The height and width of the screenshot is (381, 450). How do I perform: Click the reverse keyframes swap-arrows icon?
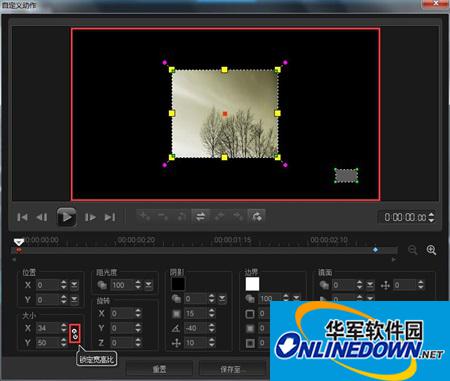200,216
